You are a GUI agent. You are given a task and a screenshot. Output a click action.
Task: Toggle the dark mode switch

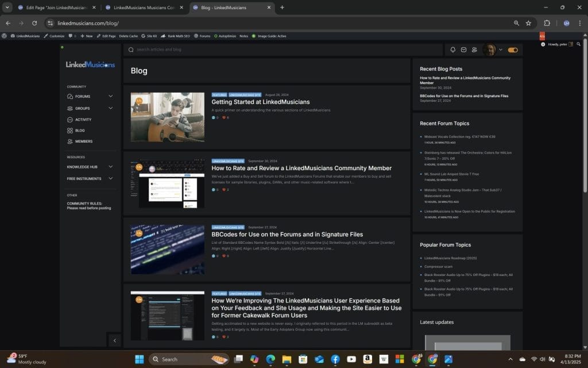coord(513,50)
